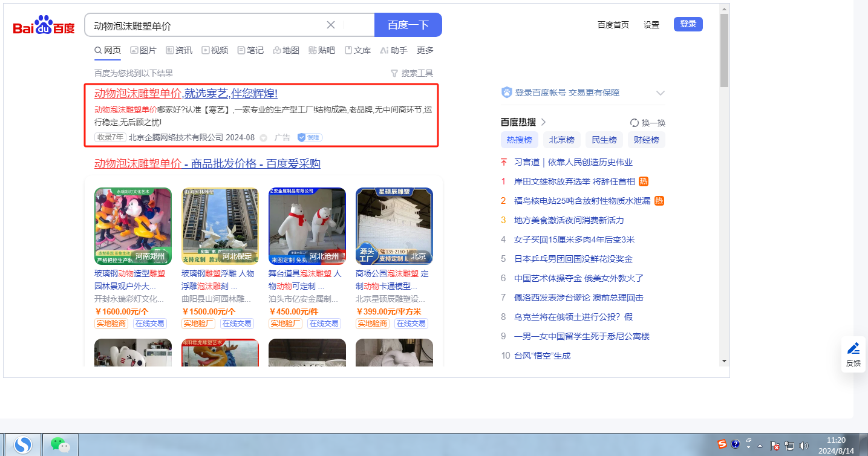Viewport: 868px width, 456px height.
Task: Open the Action Center flag icon
Action: (775, 446)
